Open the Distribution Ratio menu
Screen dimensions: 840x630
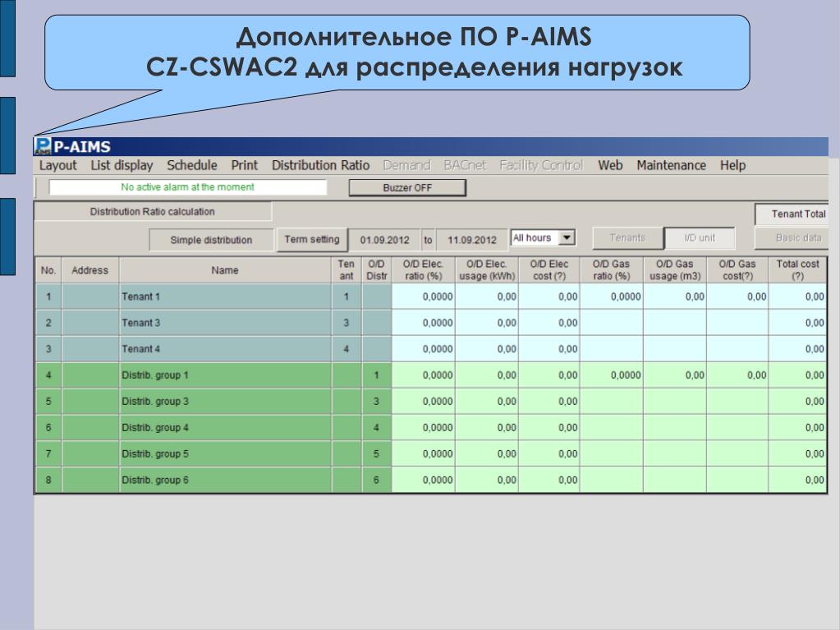[x=320, y=166]
